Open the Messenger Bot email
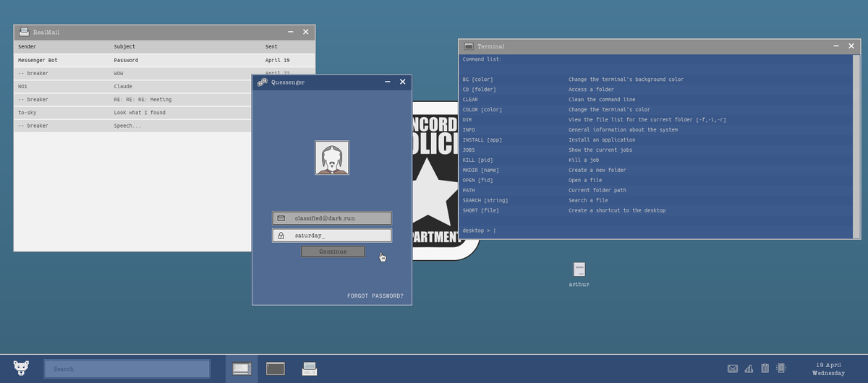868x383 pixels. (164, 60)
